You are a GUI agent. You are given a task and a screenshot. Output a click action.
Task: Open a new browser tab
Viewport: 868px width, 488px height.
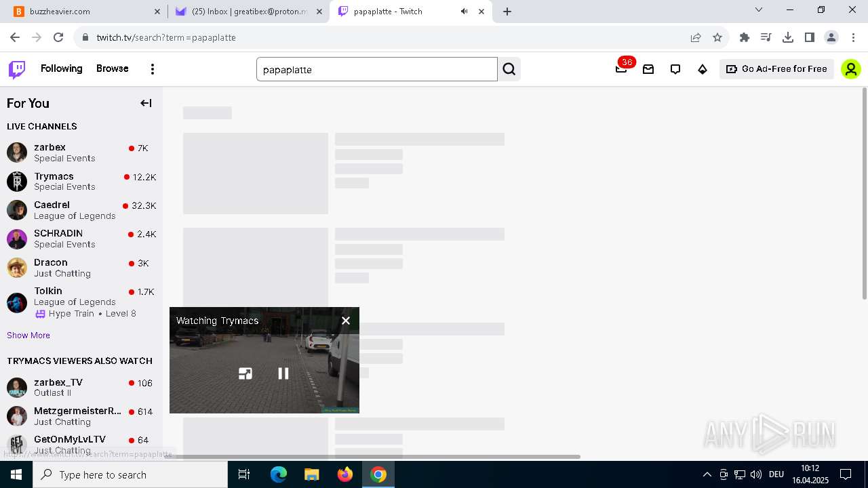[507, 12]
